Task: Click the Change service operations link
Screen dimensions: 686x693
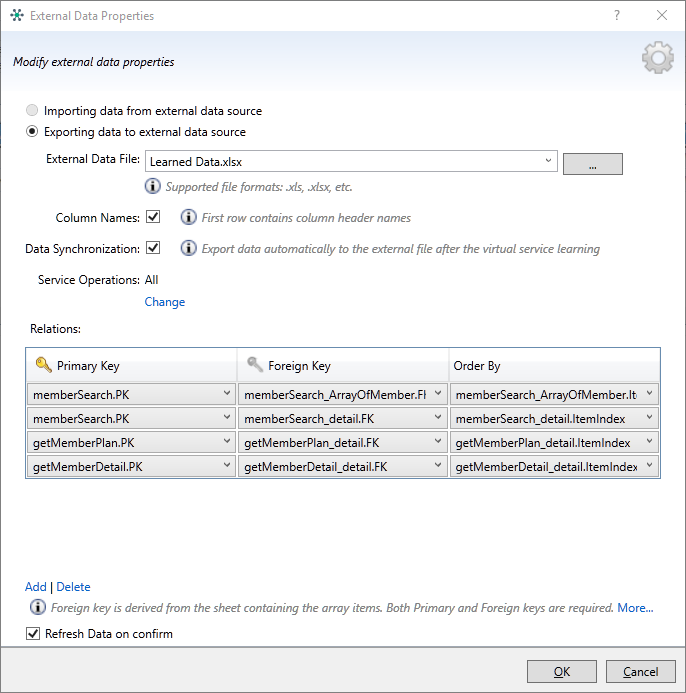Action: coord(165,302)
